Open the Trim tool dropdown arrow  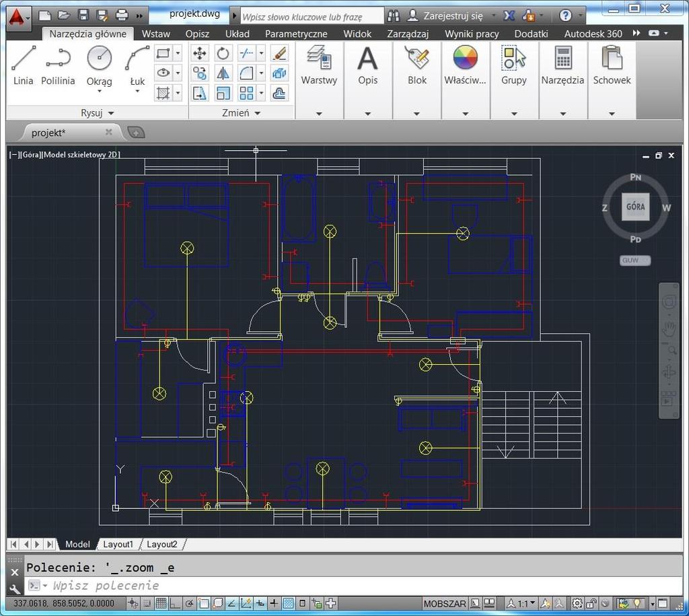pyautogui.click(x=261, y=54)
